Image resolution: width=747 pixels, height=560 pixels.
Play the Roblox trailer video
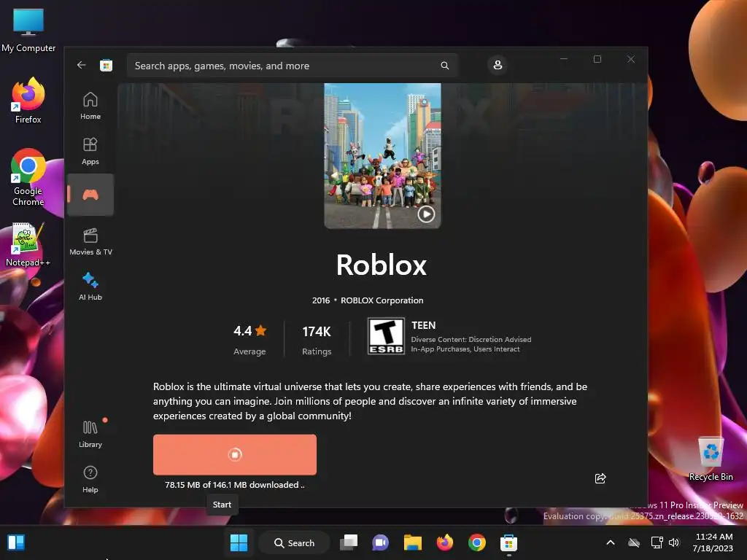click(426, 214)
